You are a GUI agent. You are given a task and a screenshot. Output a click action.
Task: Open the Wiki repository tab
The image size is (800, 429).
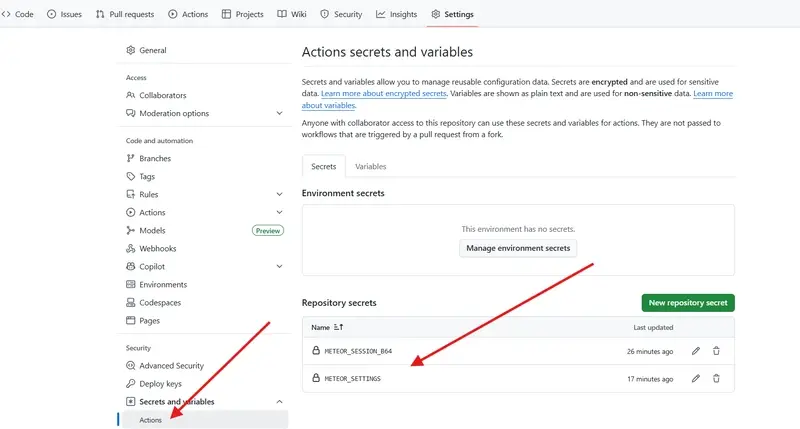tap(292, 14)
